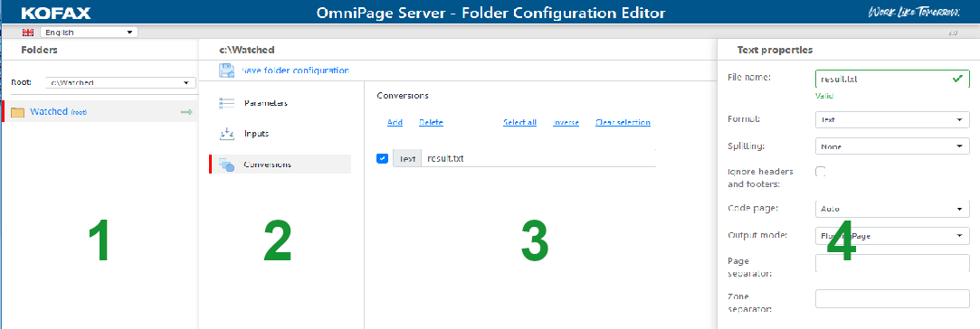Click the File name field containing result.txt
The image size is (980, 329).
892,80
